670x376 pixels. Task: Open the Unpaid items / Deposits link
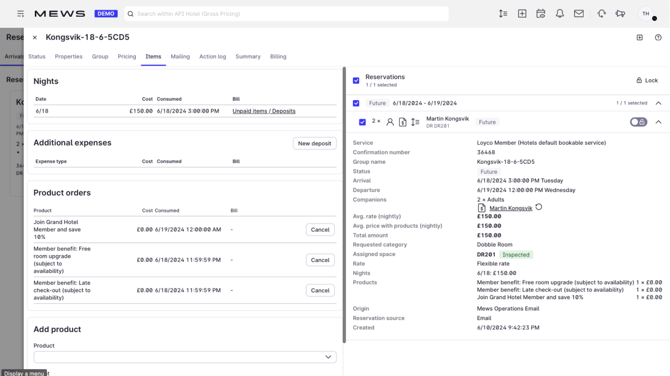(264, 111)
